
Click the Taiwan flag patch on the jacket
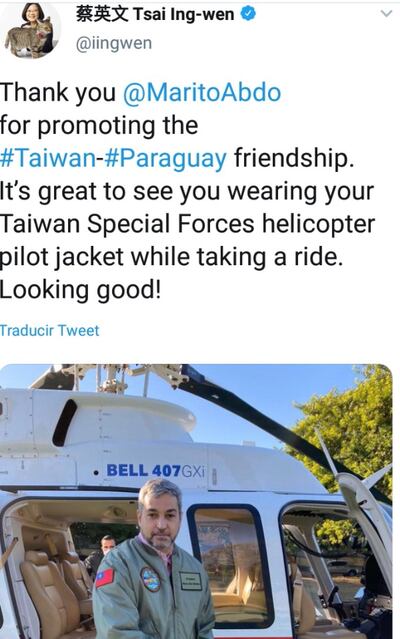(x=105, y=577)
